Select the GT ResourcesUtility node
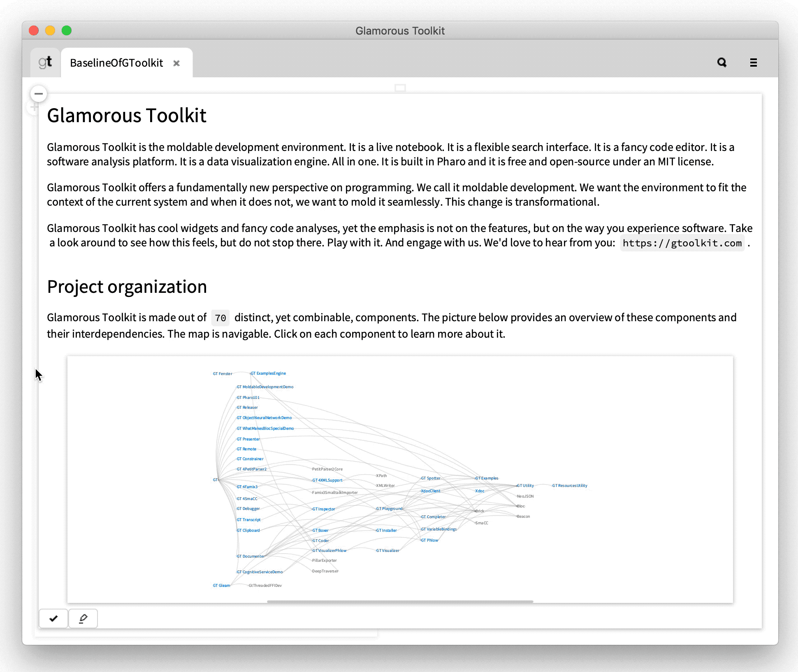The image size is (798, 672). pyautogui.click(x=570, y=486)
